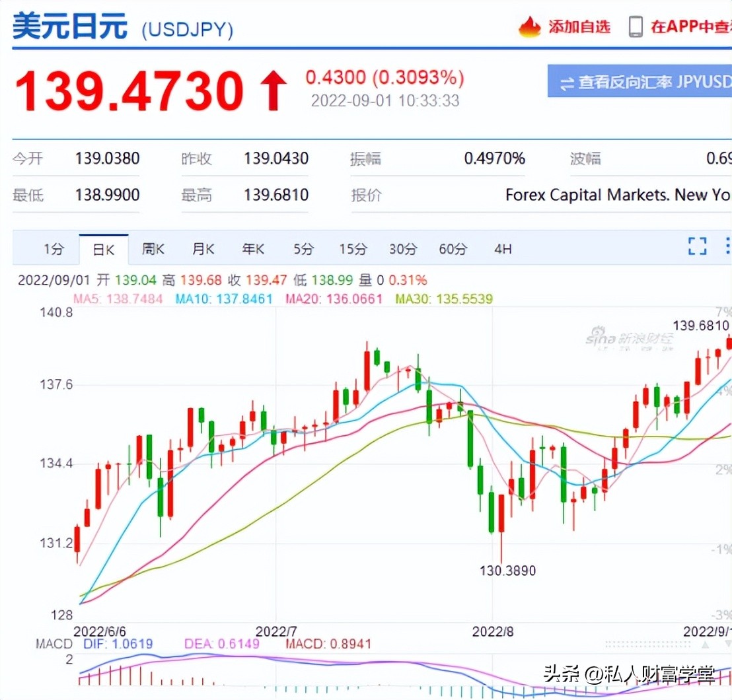Click the 0.4300 (0.3093%) change value

[x=384, y=77]
